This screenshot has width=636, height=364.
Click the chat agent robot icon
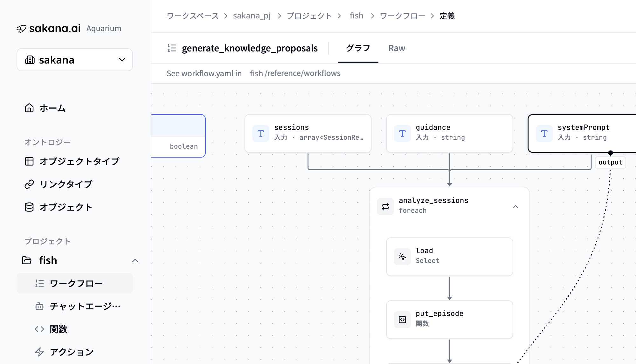[x=39, y=306]
